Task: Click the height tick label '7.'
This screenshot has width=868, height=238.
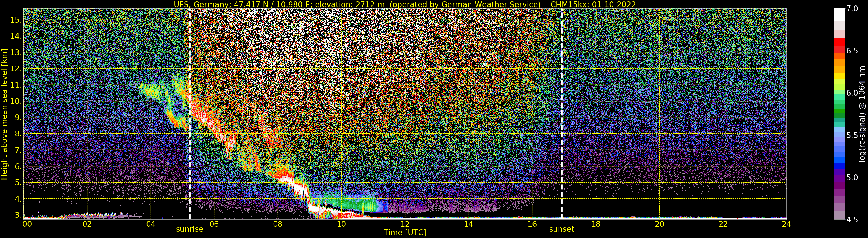Action: pyautogui.click(x=18, y=150)
